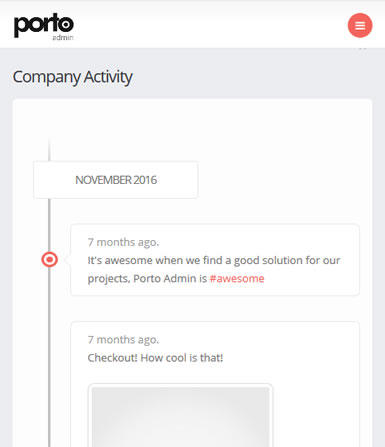The height and width of the screenshot is (447, 385).
Task: Click the small "admin" text under the logo
Action: click(x=63, y=37)
